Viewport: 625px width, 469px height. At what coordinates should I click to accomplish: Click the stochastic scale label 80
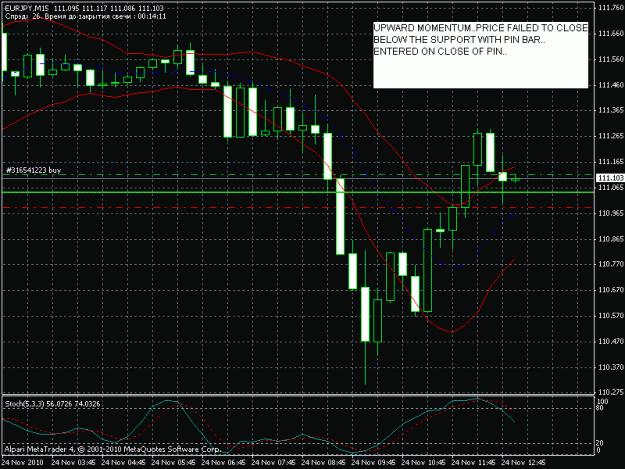click(600, 408)
